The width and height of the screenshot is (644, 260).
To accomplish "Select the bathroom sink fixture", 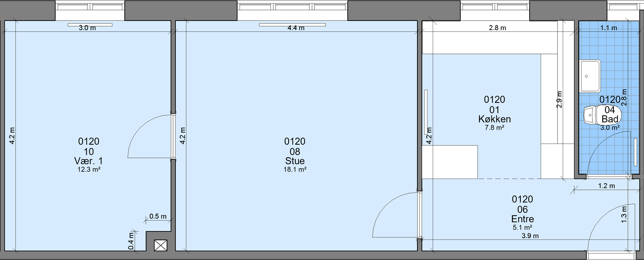I will click(590, 76).
